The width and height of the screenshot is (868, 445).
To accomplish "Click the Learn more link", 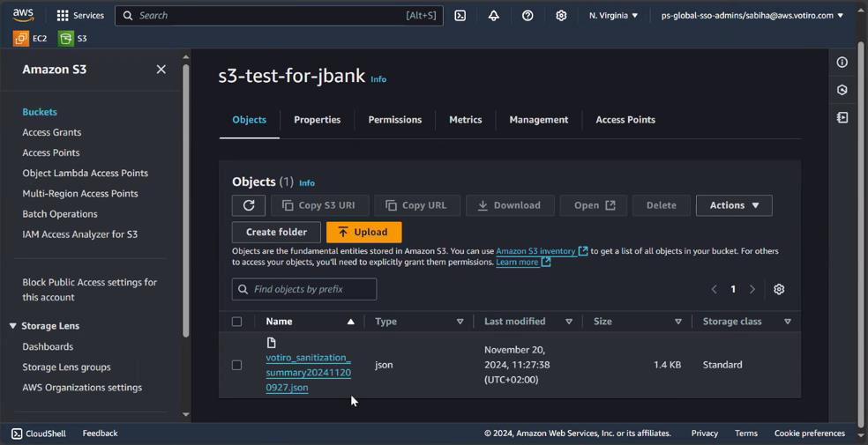I will click(517, 262).
